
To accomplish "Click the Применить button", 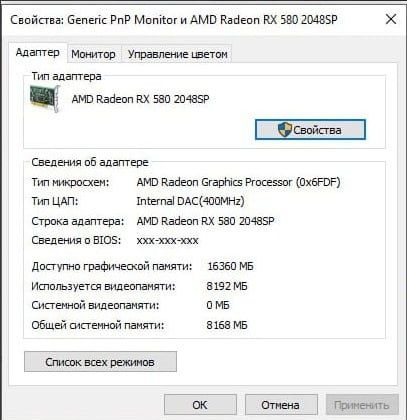I will [x=362, y=405].
